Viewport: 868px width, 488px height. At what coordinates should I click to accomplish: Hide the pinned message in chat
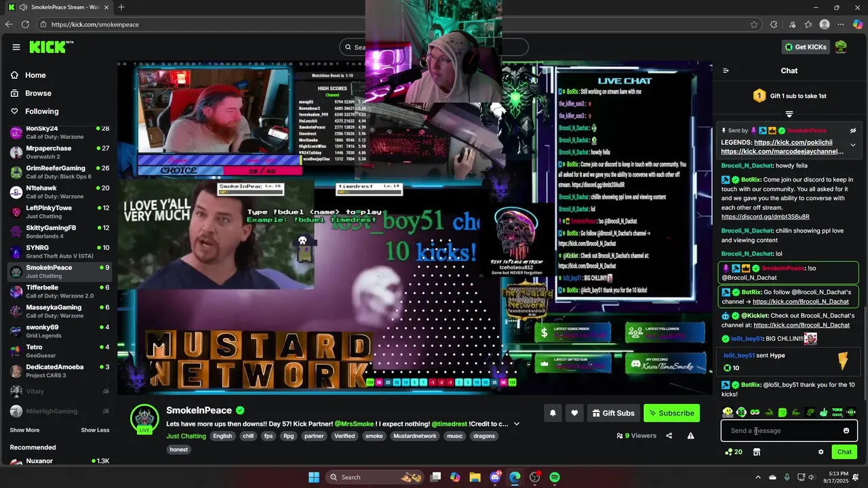[853, 130]
